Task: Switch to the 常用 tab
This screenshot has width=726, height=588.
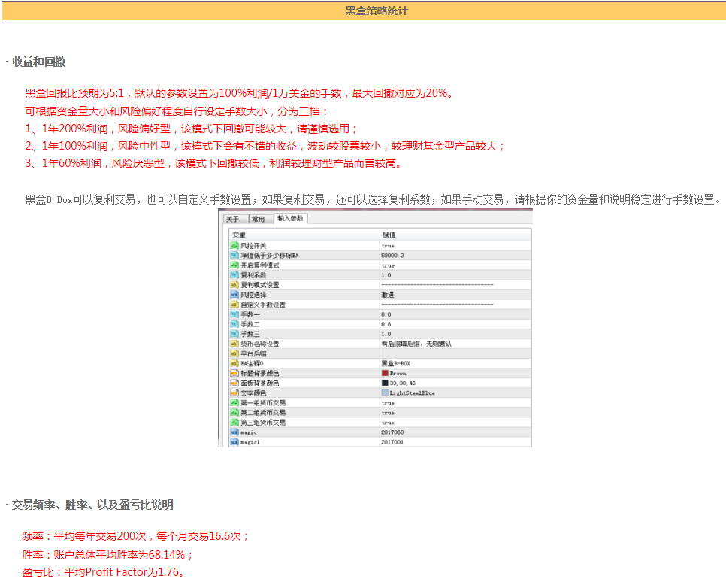Action: [260, 219]
